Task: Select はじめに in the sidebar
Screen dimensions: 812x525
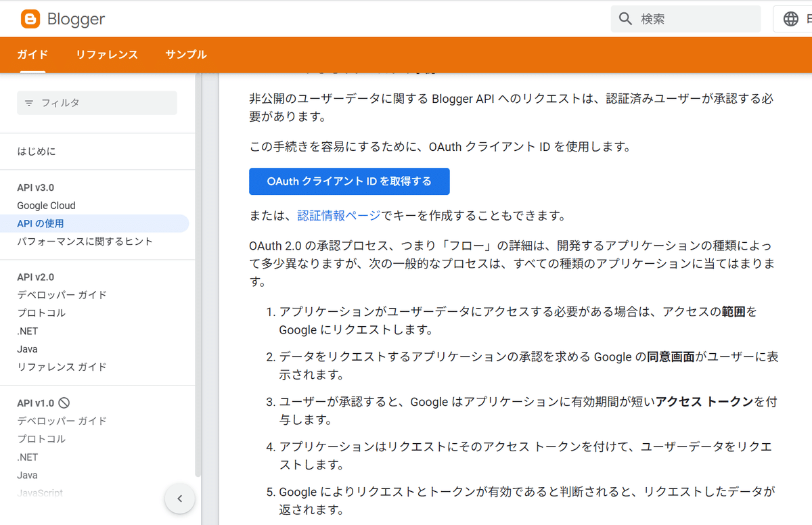Action: click(37, 151)
